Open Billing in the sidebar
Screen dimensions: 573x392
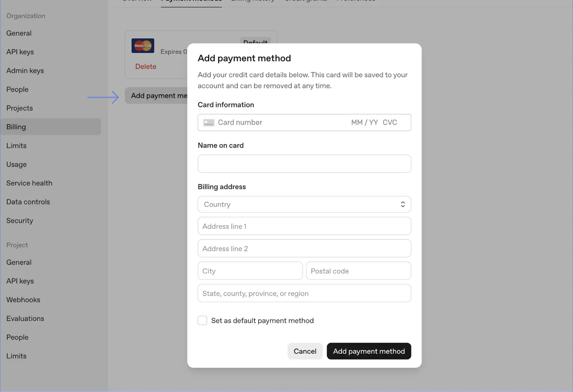click(16, 127)
